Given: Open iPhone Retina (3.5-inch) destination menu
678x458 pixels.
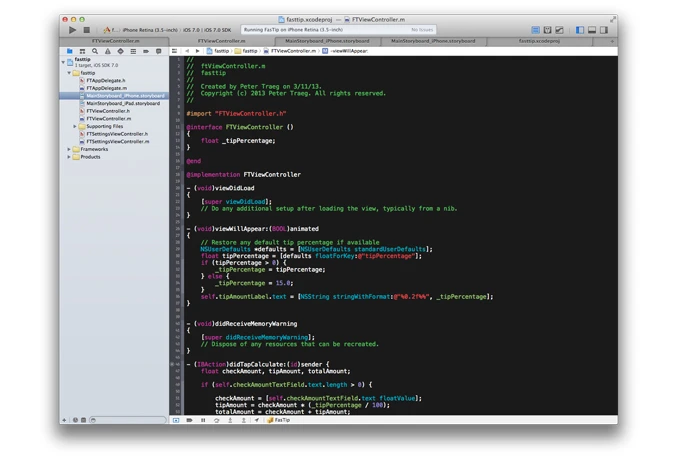Looking at the screenshot, I should point(150,30).
